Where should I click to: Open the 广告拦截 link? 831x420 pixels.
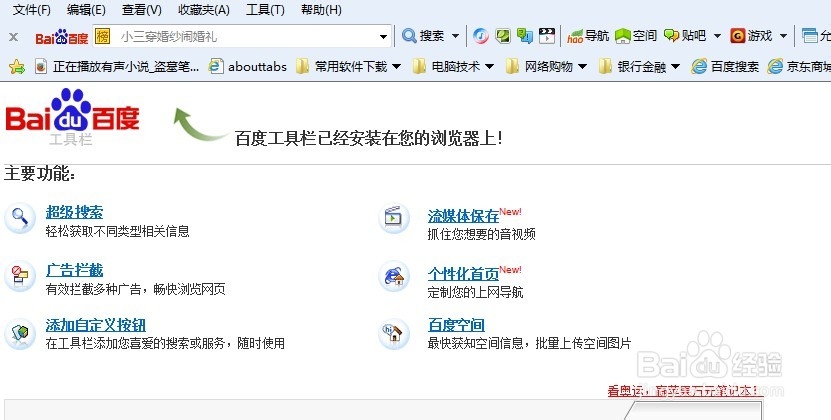[74, 270]
